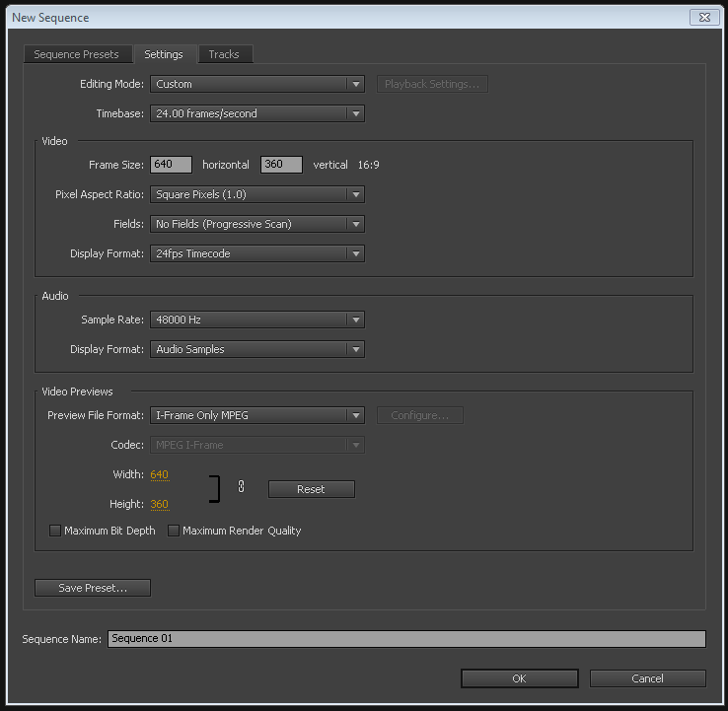Viewport: 728px width, 711px height.
Task: Click the disabled Codec dropdown
Action: point(257,445)
